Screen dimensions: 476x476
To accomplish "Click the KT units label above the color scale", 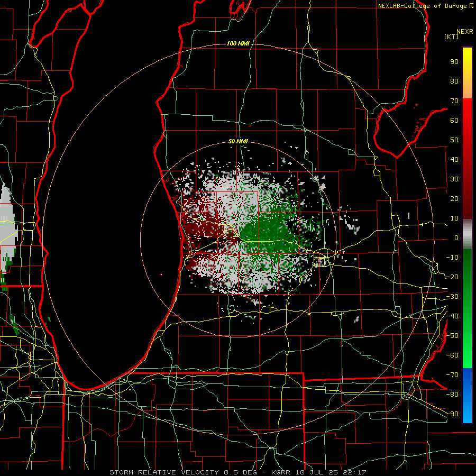I will [x=452, y=36].
